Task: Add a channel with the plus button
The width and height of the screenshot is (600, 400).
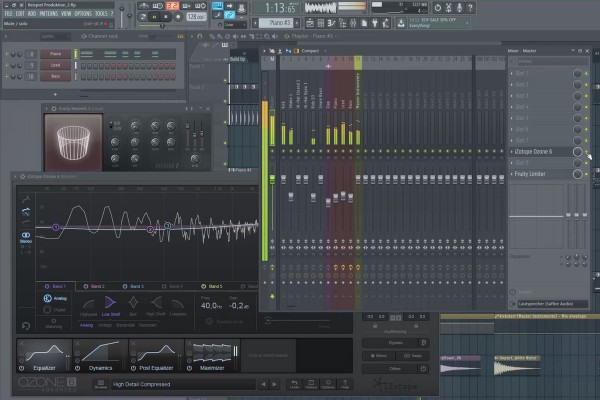Action: pos(55,94)
